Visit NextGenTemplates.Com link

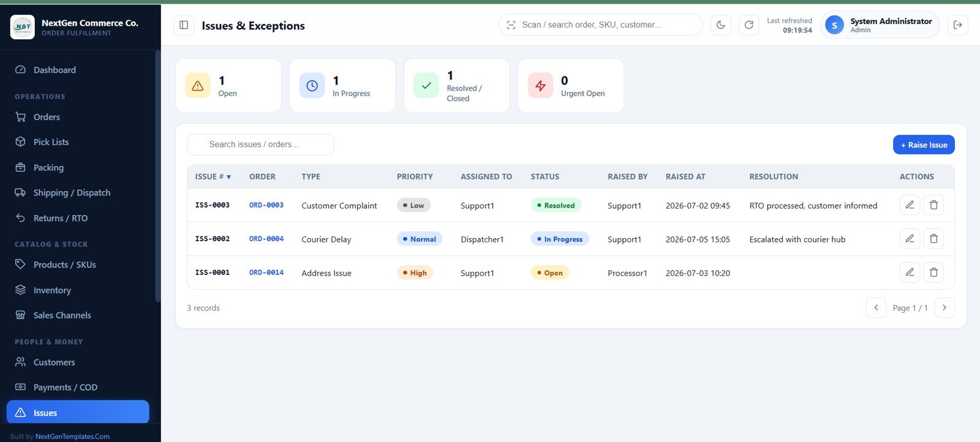(x=72, y=436)
